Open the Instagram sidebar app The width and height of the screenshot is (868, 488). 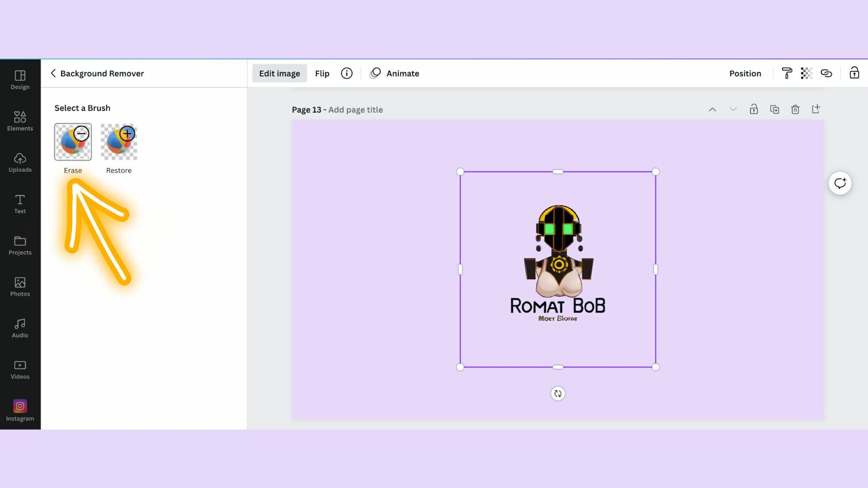point(20,411)
